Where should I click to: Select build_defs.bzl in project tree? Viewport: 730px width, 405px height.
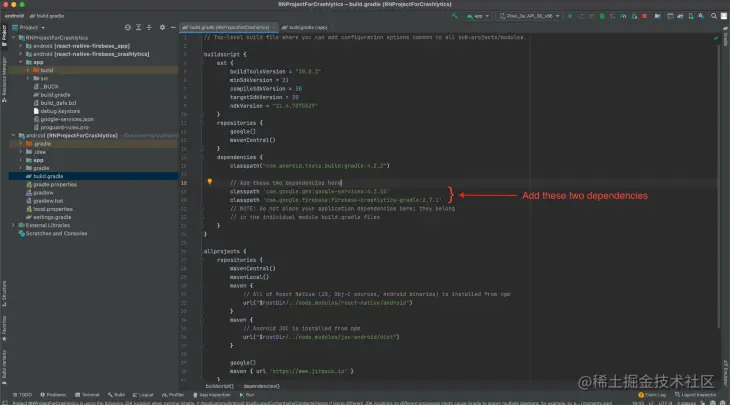tap(54, 103)
